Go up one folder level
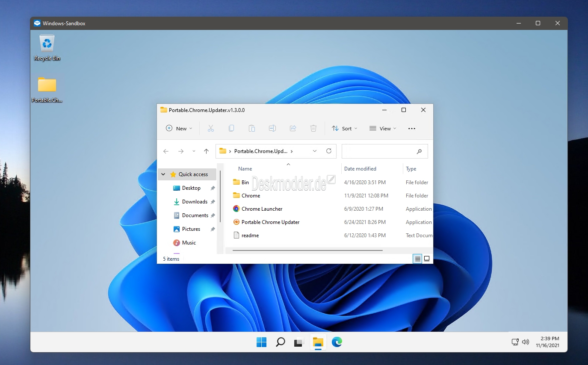This screenshot has height=365, width=588. [207, 151]
